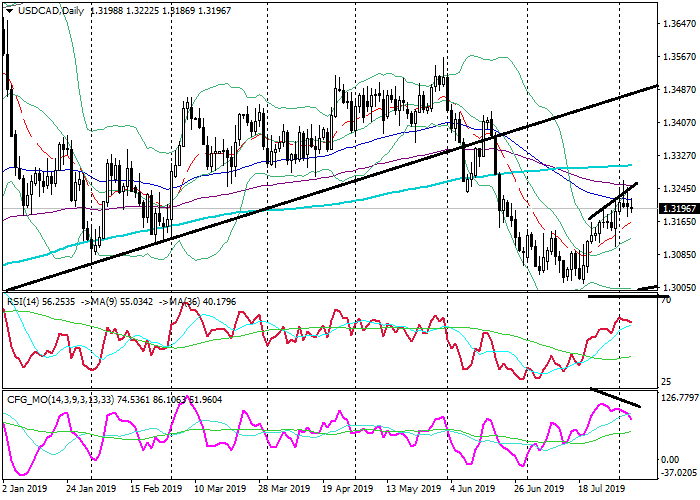Select the 4 Jun 2019 date label
Image resolution: width=700 pixels, height=500 pixels.
coord(472,491)
